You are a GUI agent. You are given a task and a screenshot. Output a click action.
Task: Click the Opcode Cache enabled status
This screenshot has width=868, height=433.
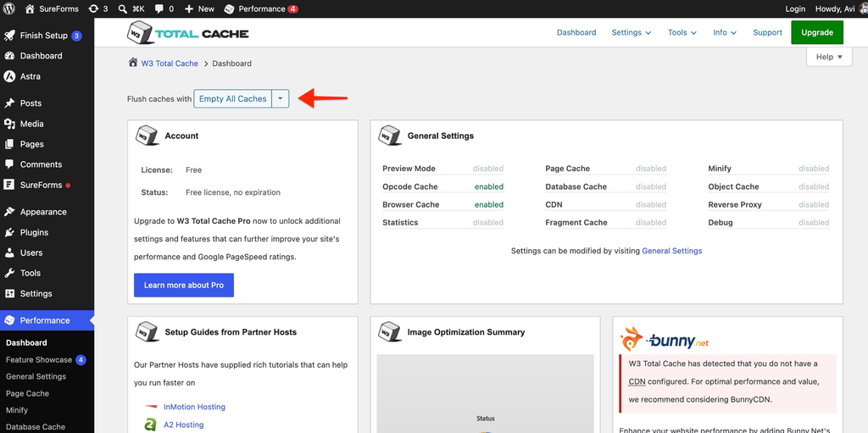[x=489, y=186]
